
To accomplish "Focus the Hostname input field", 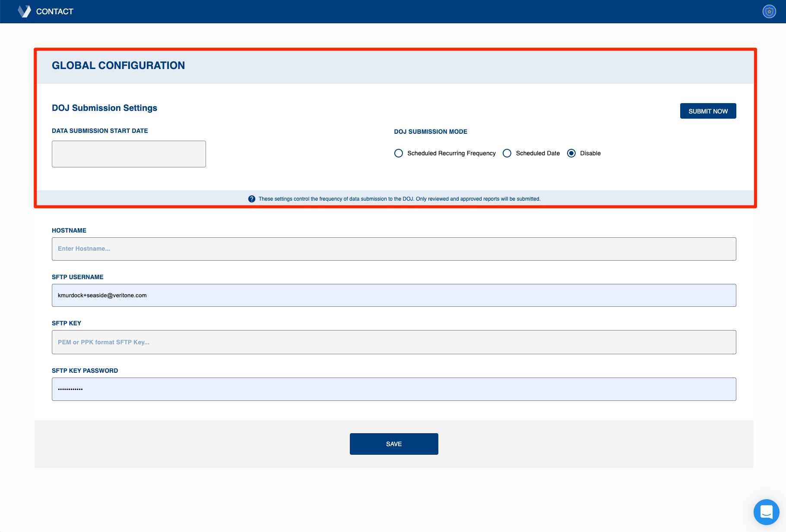I will 394,249.
